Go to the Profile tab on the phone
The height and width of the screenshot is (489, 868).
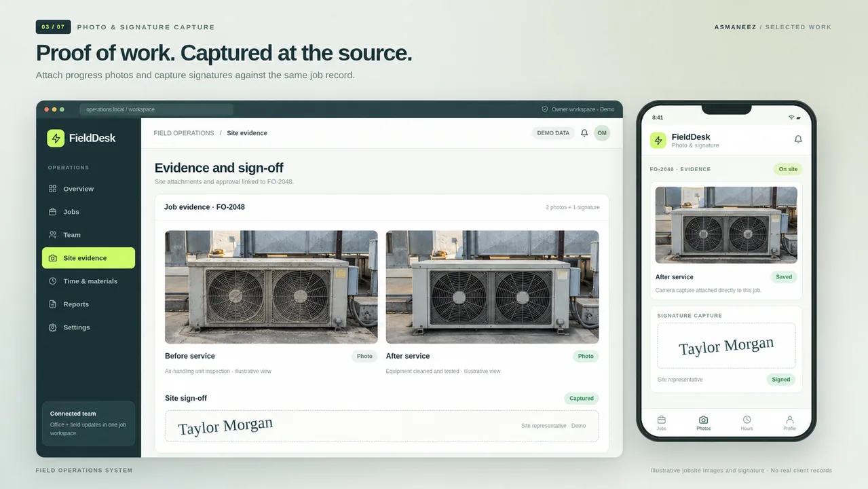[x=789, y=423]
